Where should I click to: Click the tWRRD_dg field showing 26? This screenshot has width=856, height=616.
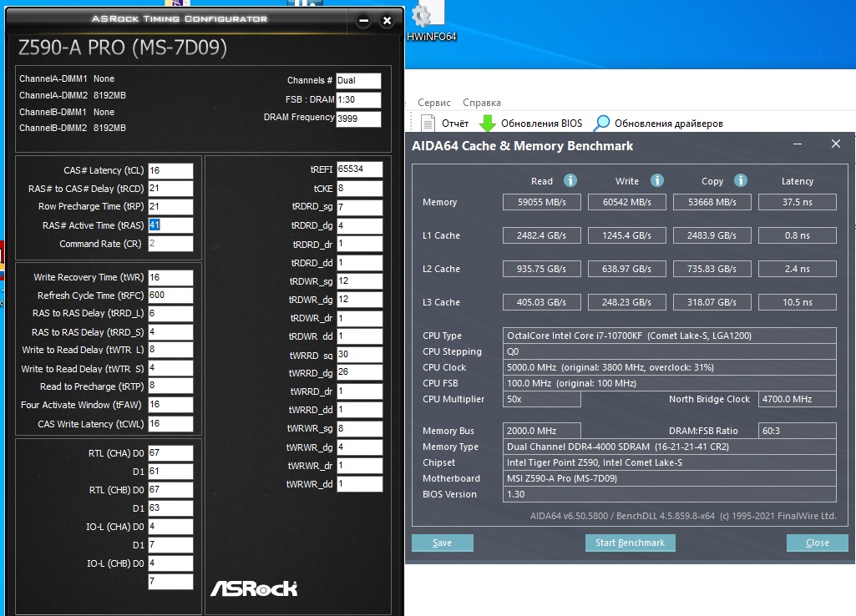359,372
